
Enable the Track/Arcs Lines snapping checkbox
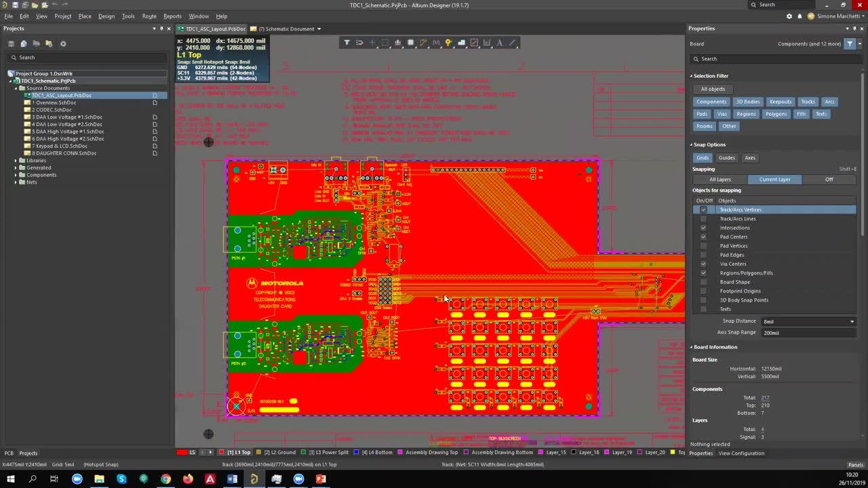click(x=703, y=218)
